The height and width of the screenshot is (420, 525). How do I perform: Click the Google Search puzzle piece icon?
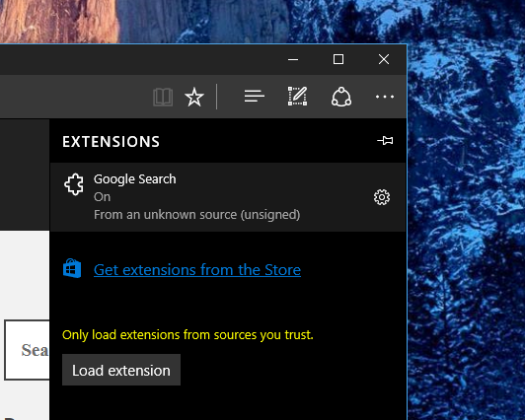click(74, 184)
